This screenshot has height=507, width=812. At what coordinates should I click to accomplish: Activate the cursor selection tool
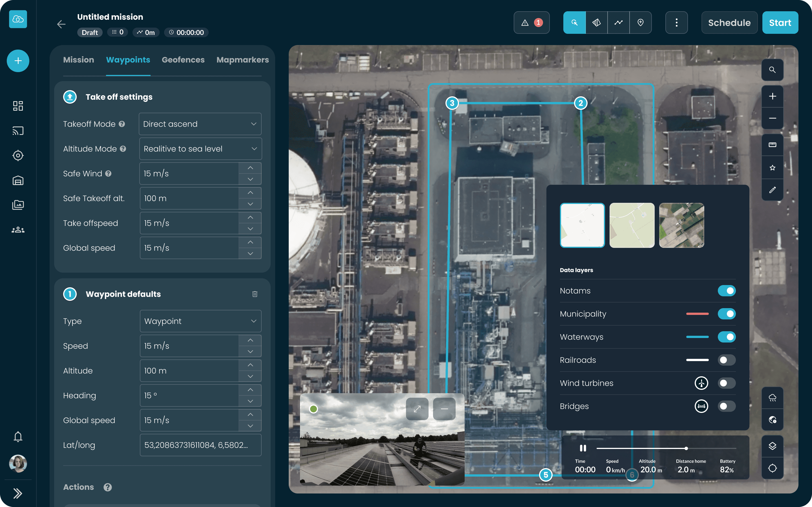[x=574, y=23]
